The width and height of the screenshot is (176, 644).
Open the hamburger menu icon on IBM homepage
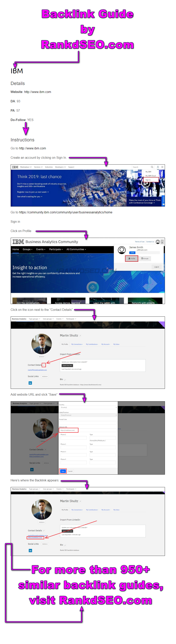[162, 167]
